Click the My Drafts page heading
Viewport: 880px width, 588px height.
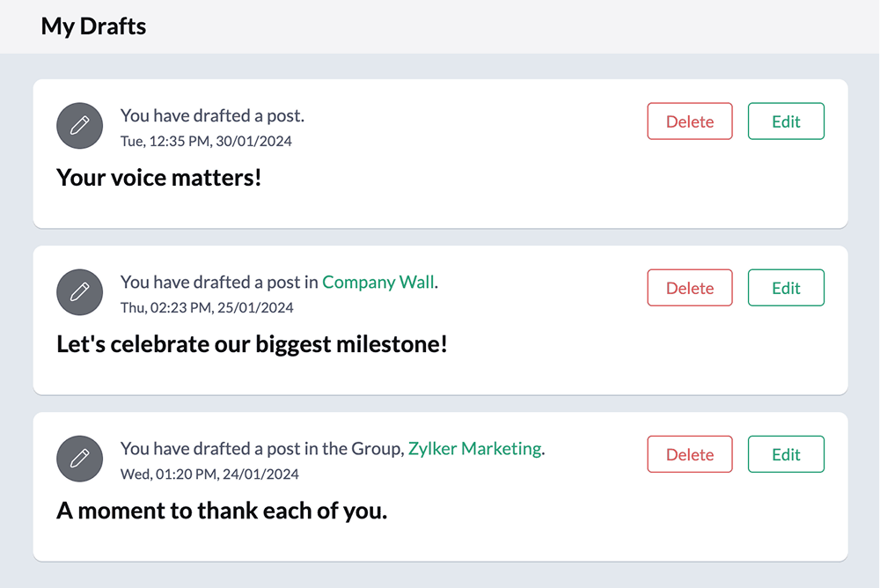coord(93,26)
